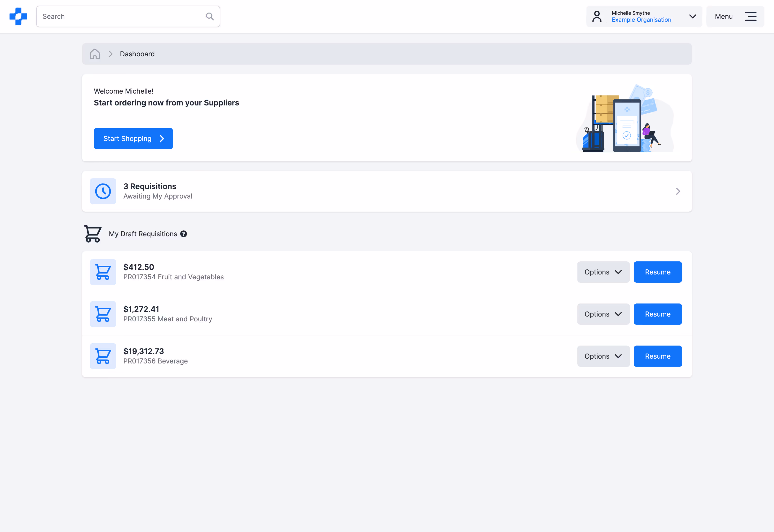Open Options for PR017356 Beverage
774x532 pixels.
click(x=603, y=356)
